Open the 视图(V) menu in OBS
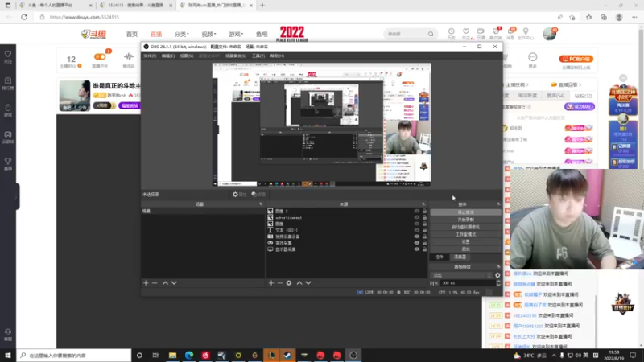Screen dimensions: 644x362 tap(187, 56)
